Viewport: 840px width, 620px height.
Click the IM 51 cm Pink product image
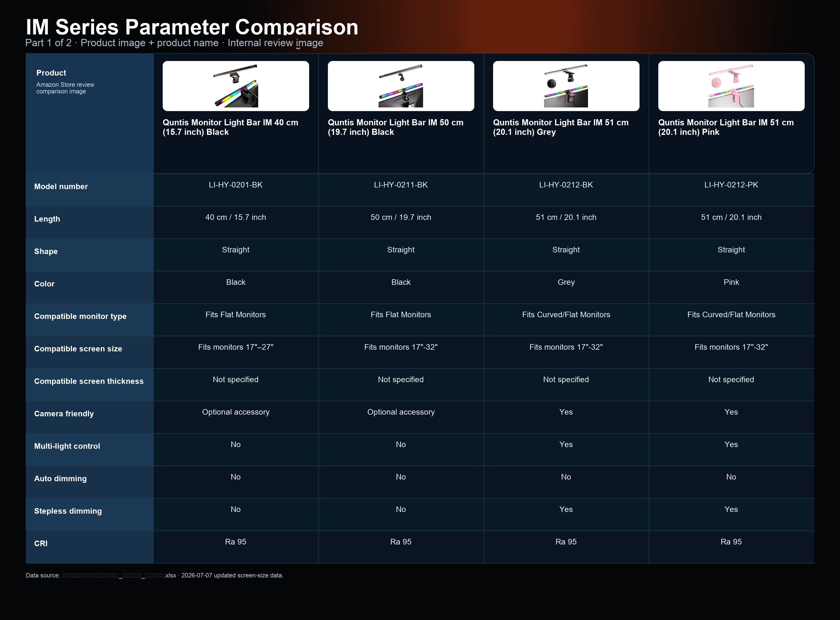click(x=731, y=86)
